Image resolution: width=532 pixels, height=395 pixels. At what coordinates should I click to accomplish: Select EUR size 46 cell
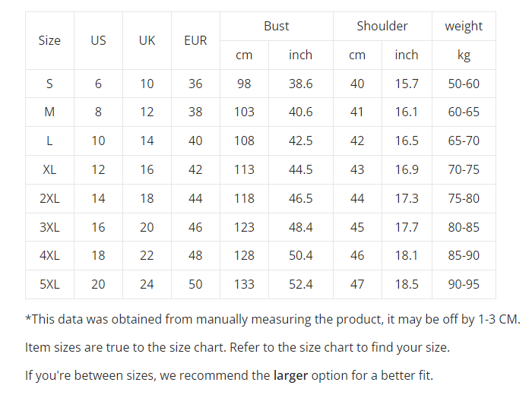click(195, 227)
